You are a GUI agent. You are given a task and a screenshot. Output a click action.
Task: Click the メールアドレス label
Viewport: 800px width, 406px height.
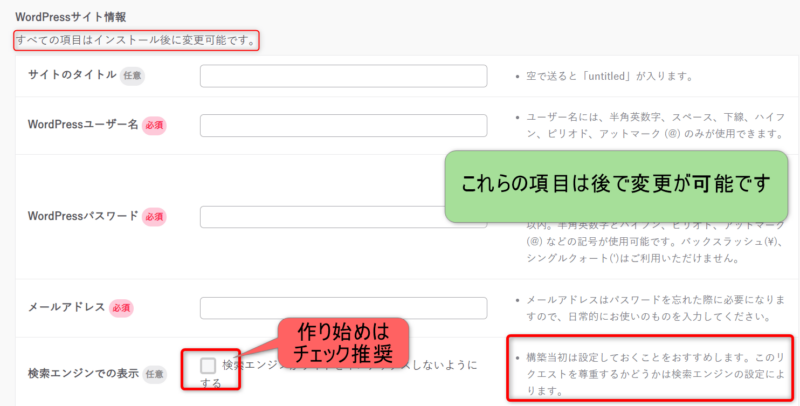66,307
